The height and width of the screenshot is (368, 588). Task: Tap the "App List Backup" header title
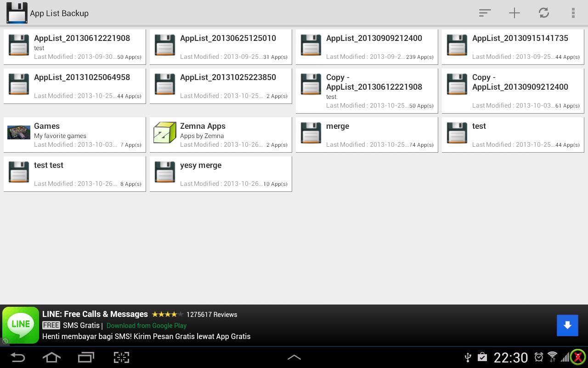tap(59, 13)
